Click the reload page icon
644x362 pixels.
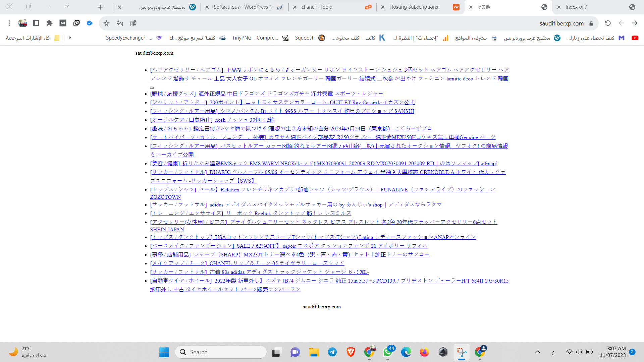click(x=607, y=23)
